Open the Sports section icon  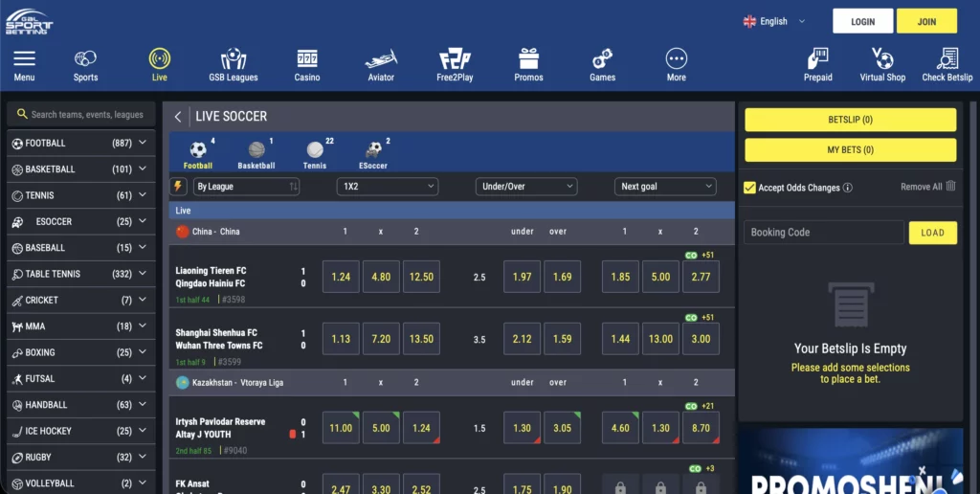(x=85, y=58)
